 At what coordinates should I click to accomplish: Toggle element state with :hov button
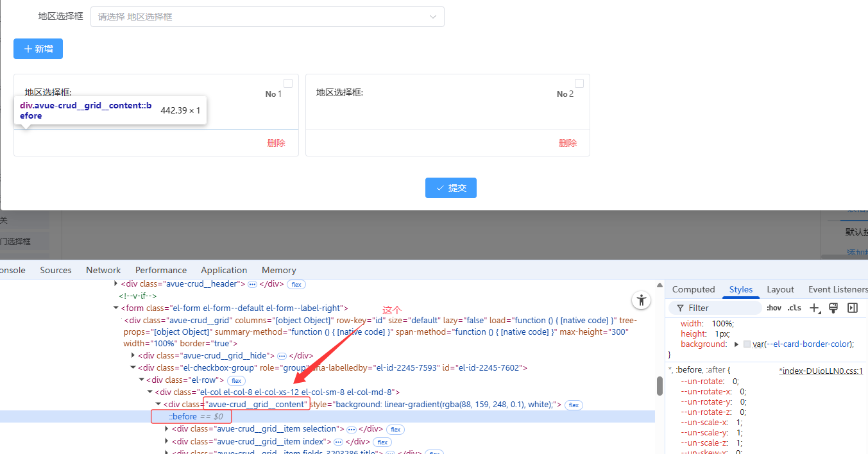click(774, 308)
